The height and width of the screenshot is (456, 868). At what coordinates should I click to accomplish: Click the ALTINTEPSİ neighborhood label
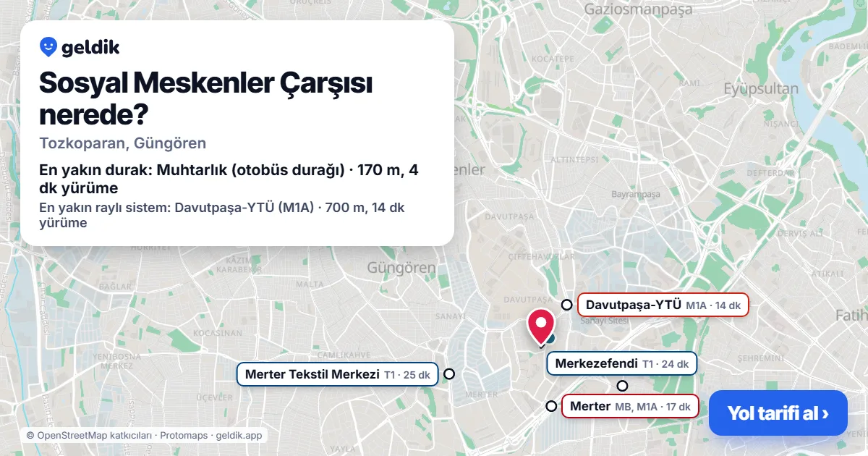click(574, 159)
